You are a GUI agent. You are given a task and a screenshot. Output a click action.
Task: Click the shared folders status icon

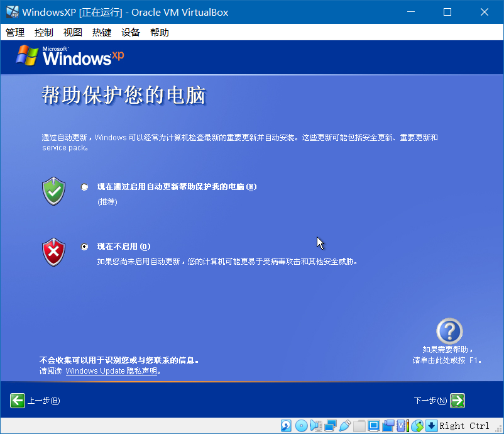[359, 426]
